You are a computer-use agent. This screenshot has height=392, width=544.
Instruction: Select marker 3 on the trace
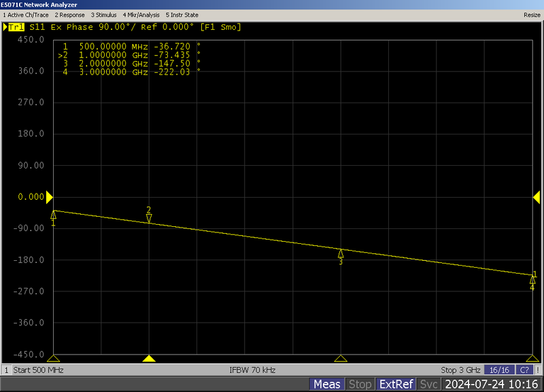point(340,255)
